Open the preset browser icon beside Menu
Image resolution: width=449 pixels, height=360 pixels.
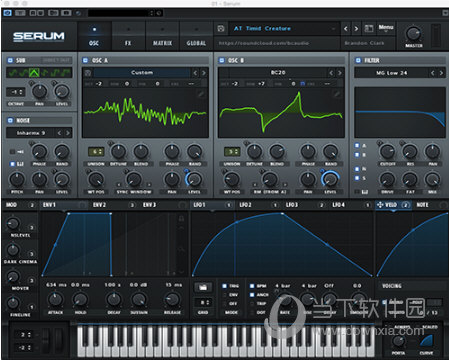(x=369, y=28)
